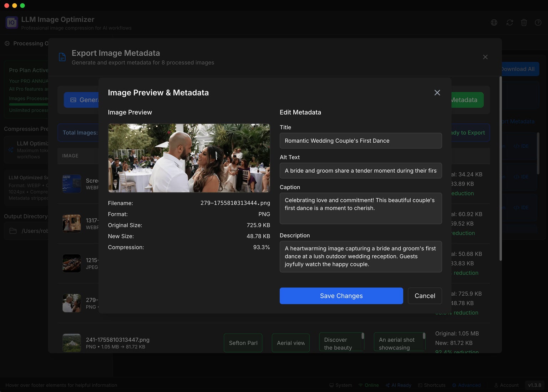Select the 279 PNG image thumbnail
This screenshot has width=548, height=392.
(x=71, y=303)
